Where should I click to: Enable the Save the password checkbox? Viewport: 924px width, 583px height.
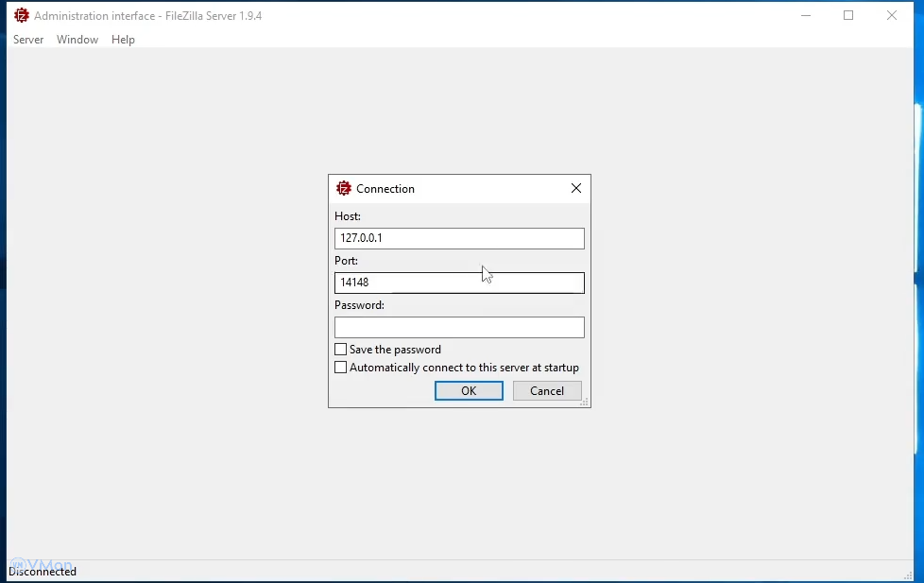click(x=341, y=350)
